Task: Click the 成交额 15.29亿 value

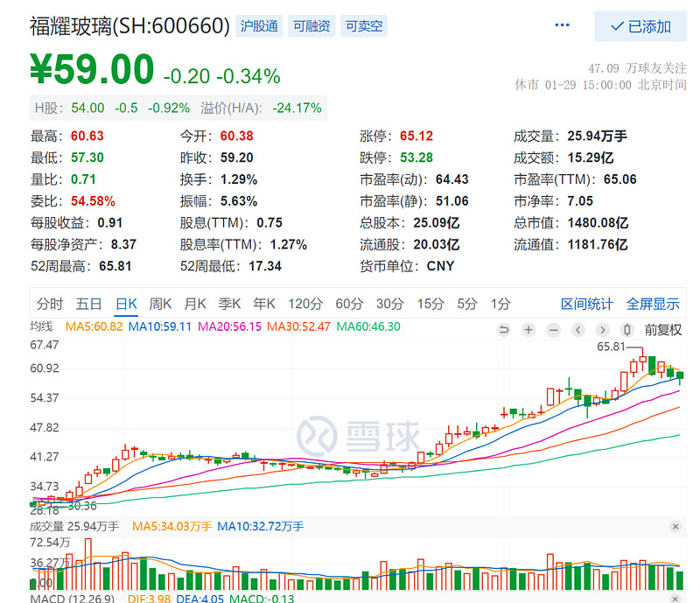Action: click(x=591, y=158)
